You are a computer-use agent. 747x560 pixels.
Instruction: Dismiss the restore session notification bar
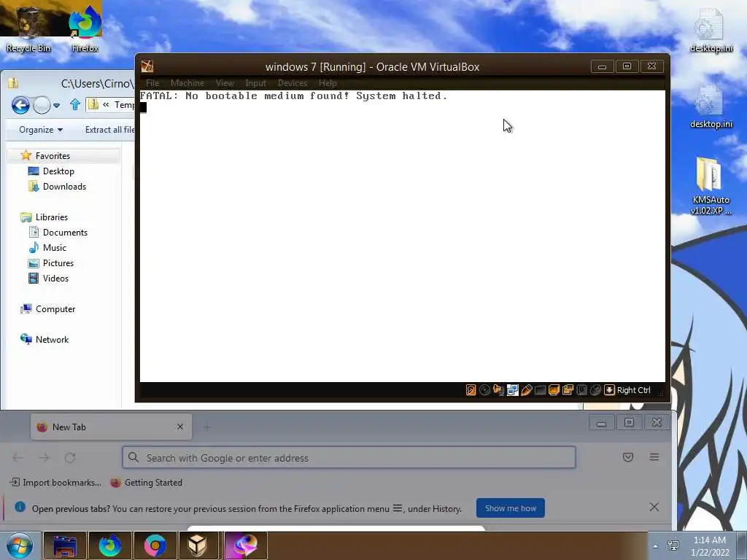pos(654,507)
